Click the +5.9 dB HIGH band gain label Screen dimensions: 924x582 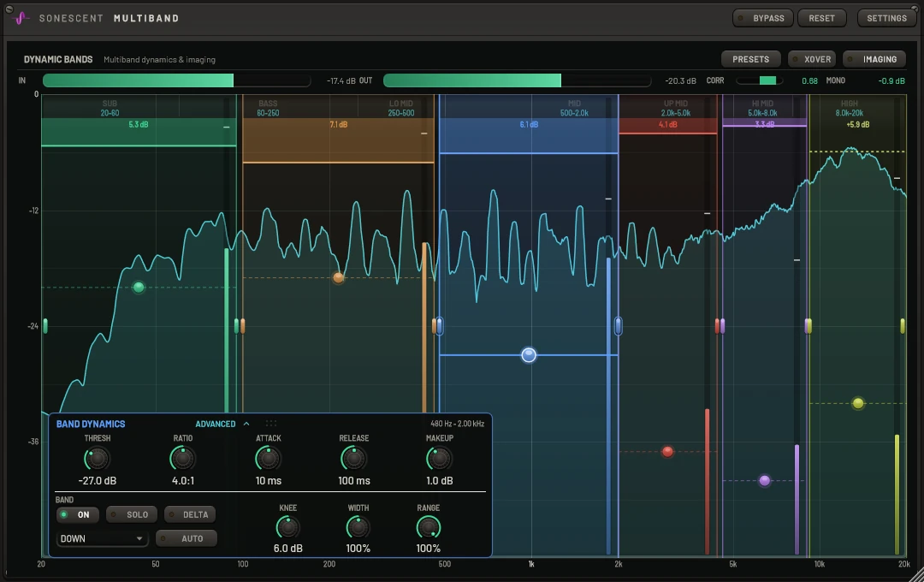pos(858,124)
